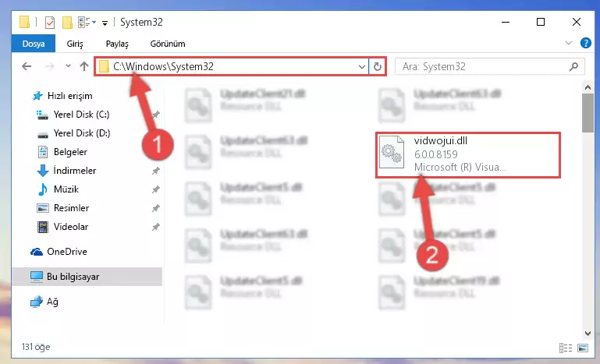600x364 pixels.
Task: Switch to the Görünüm tab
Action: pyautogui.click(x=168, y=44)
